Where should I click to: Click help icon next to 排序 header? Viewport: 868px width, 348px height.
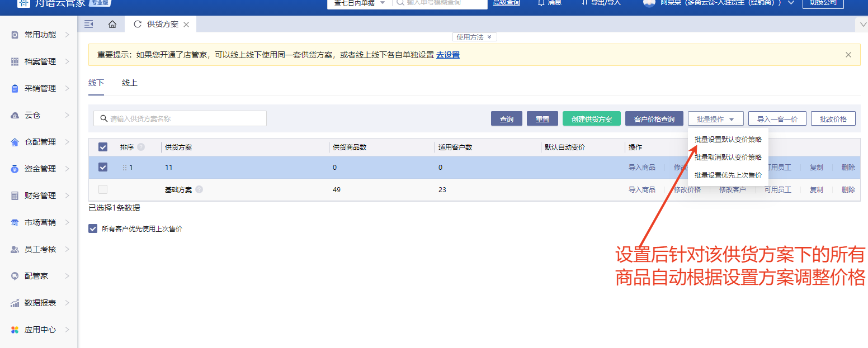(141, 147)
